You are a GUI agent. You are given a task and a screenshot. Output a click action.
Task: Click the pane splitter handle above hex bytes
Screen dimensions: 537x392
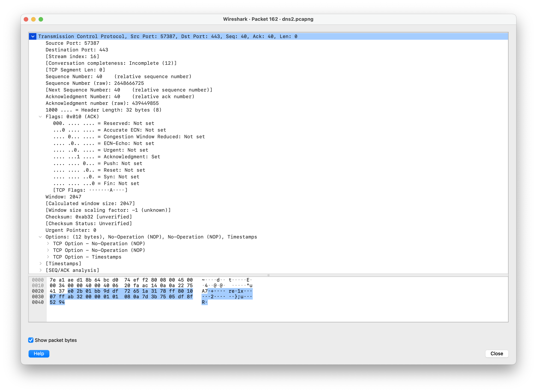pyautogui.click(x=268, y=275)
